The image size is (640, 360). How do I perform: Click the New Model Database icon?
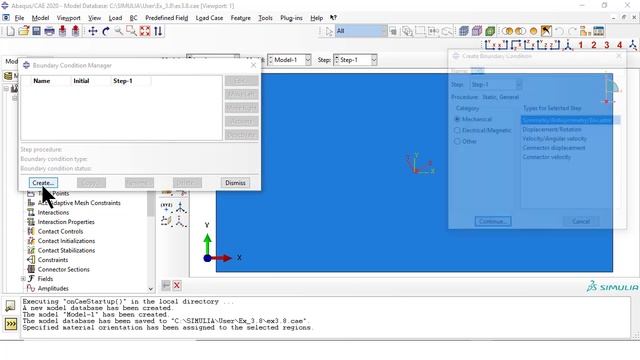[x=10, y=31]
